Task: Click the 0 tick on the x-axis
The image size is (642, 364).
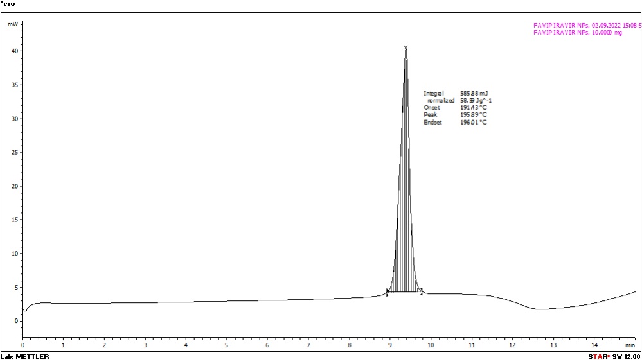Action: (x=23, y=345)
